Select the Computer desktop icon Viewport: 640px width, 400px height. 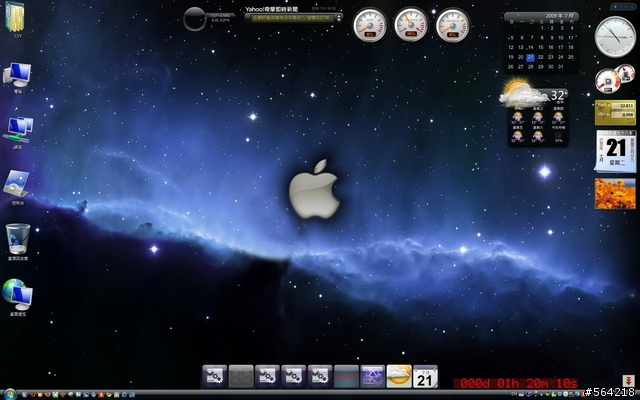pos(17,78)
